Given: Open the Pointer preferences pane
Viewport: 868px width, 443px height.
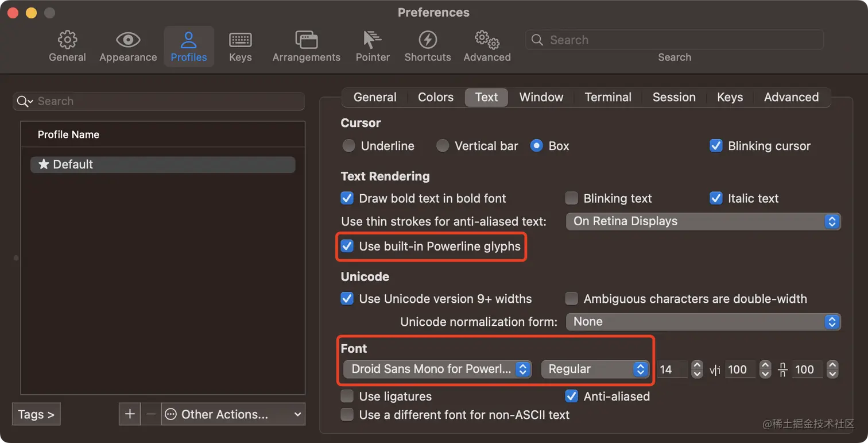Looking at the screenshot, I should pyautogui.click(x=373, y=47).
